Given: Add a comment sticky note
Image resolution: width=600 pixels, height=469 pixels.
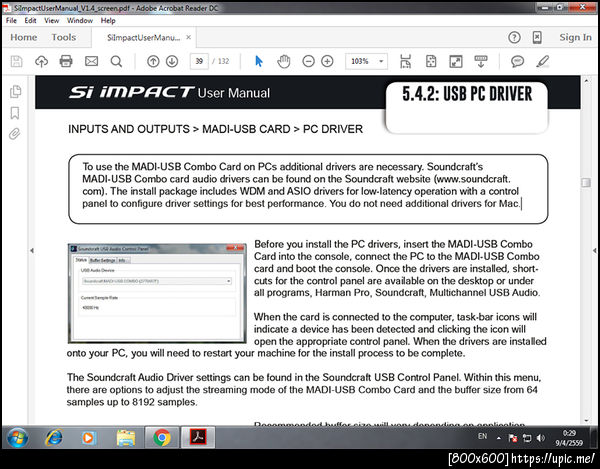Looking at the screenshot, I should (517, 61).
